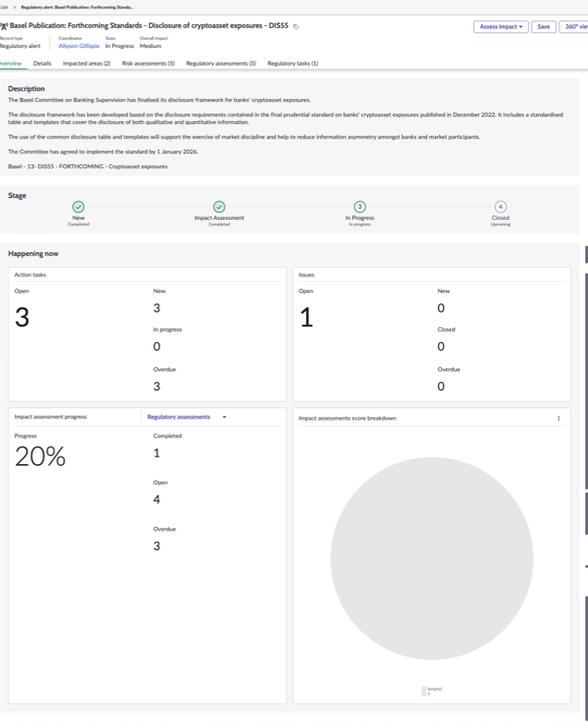Select stage 3 In Progress circle
Image resolution: width=588 pixels, height=722 pixels.
tap(360, 206)
